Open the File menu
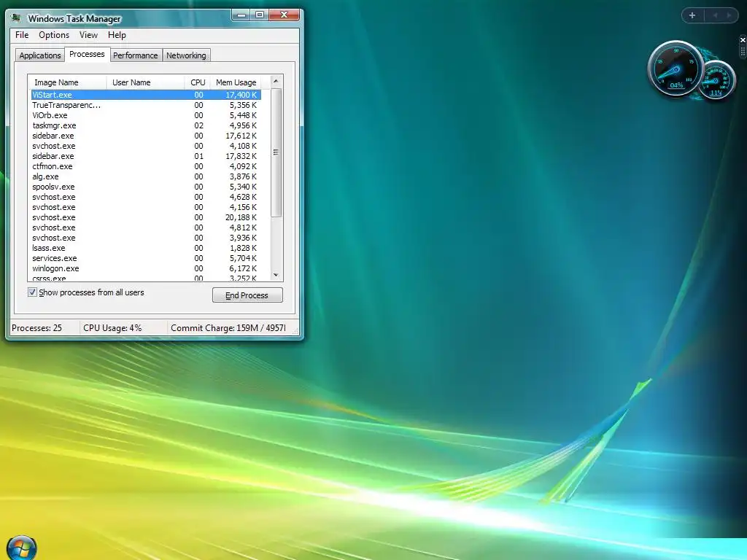The height and width of the screenshot is (560, 747). click(22, 35)
